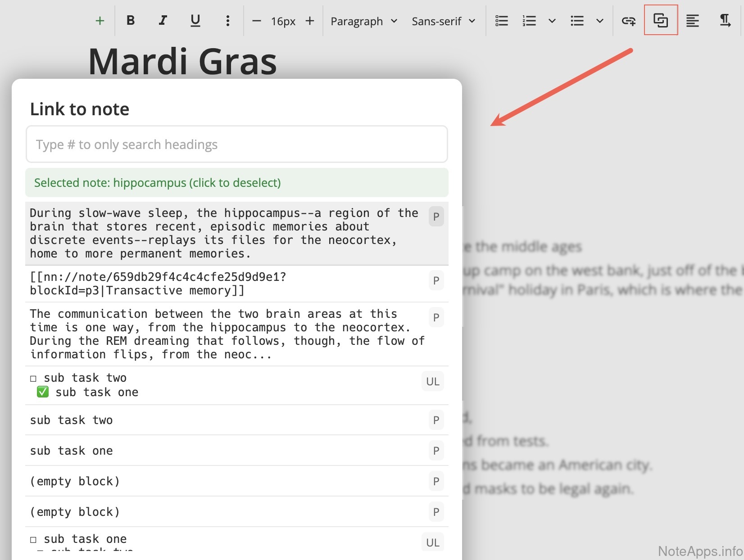Screen dimensions: 744x560
Task: Toggle underline formatting
Action: 195,21
